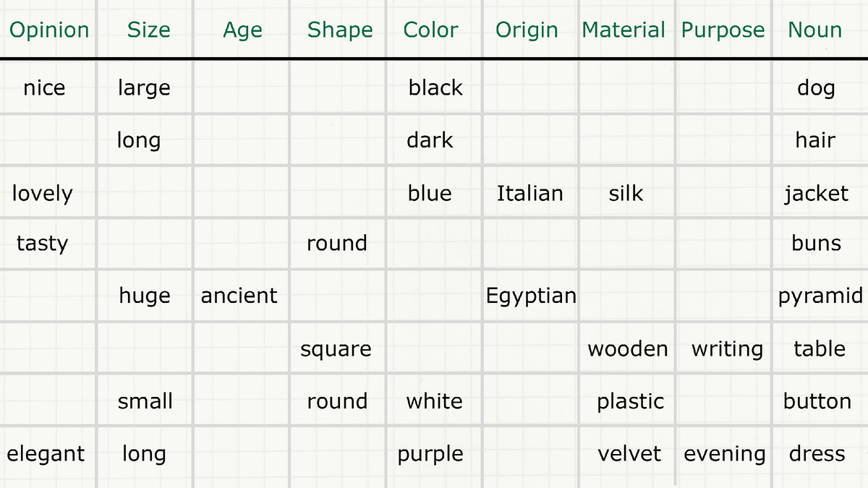The image size is (868, 488).
Task: Select the word 'nice' in the table
Action: tap(44, 87)
